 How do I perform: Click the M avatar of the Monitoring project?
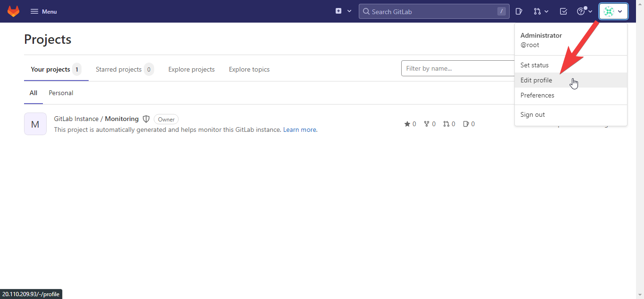(35, 124)
